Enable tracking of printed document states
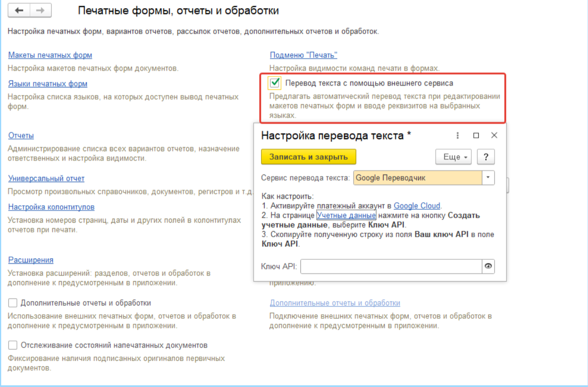The height and width of the screenshot is (387, 588). 13,345
